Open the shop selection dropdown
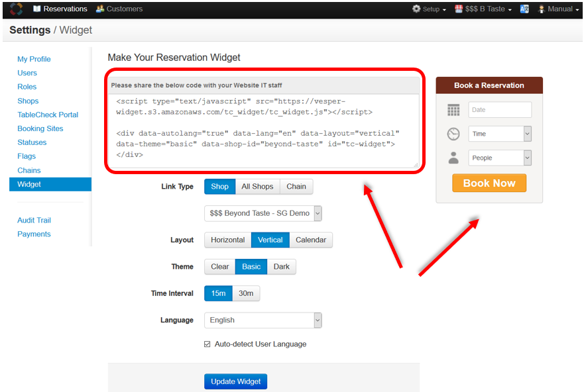The width and height of the screenshot is (586, 392). click(x=263, y=213)
